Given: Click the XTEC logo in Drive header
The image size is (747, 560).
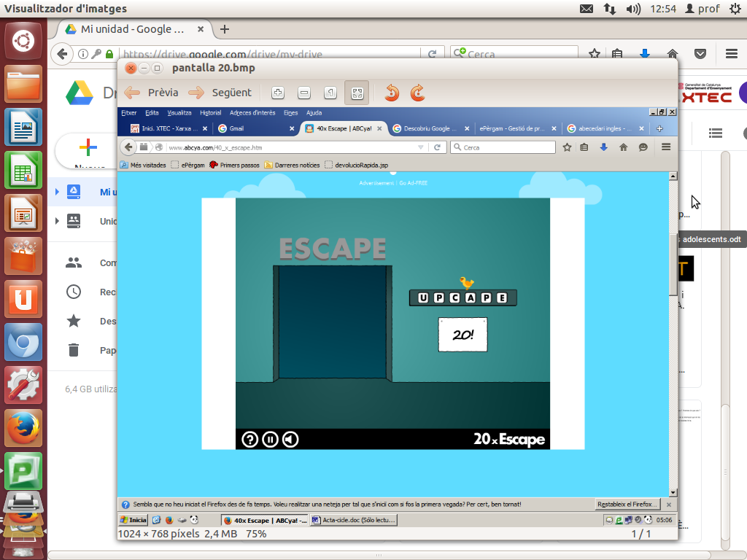Looking at the screenshot, I should 707,94.
